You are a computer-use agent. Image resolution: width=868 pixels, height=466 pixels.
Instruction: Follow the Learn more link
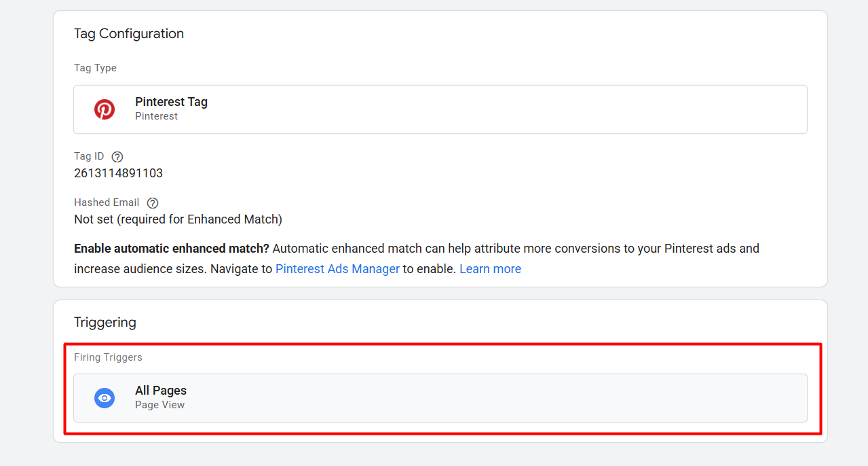click(490, 269)
